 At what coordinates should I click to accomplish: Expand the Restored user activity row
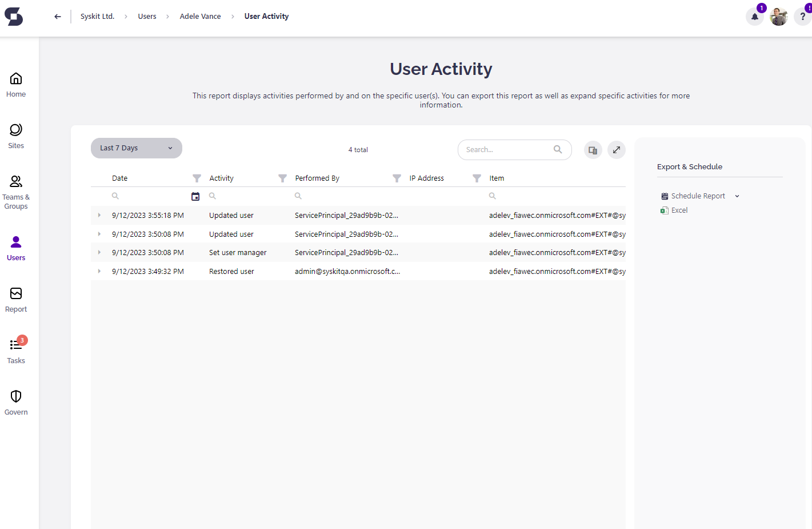[x=100, y=271]
